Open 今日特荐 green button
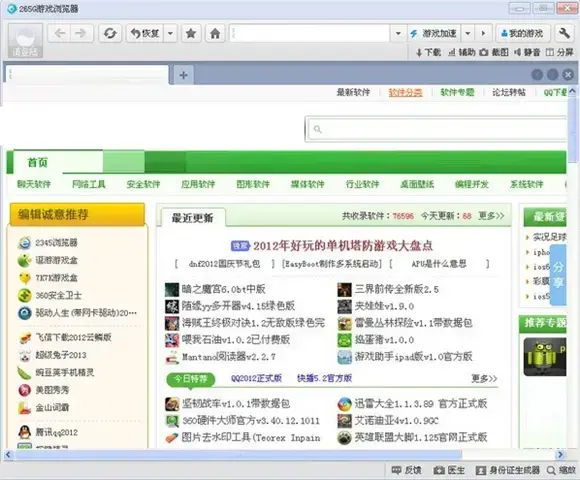Viewport: 580px width, 480px height. click(191, 379)
